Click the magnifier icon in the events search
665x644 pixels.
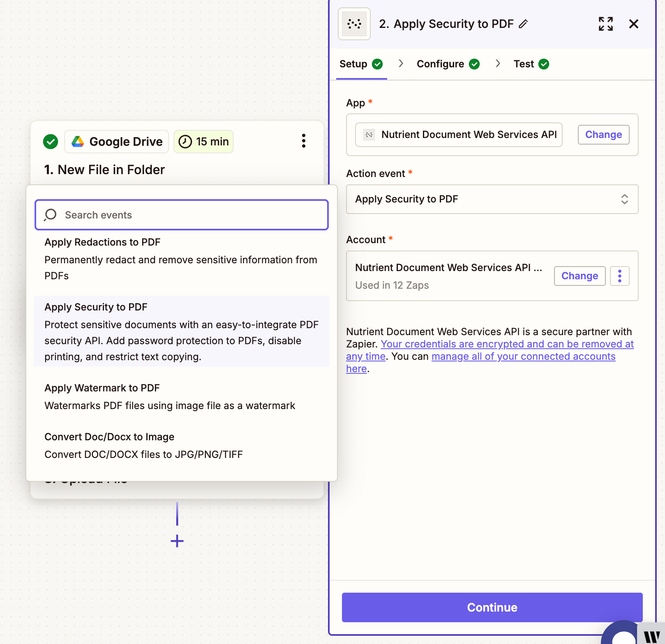click(50, 214)
